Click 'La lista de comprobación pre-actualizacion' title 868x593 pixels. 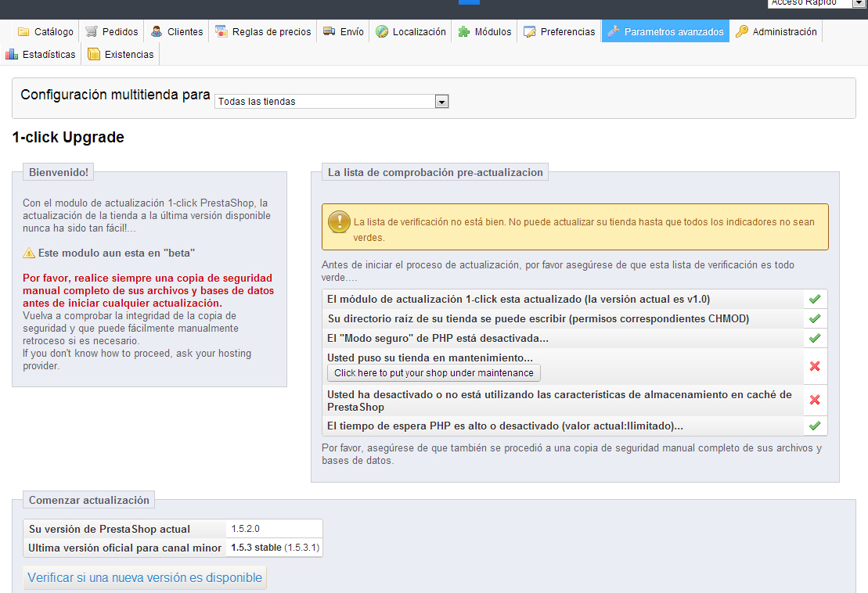[x=435, y=172]
